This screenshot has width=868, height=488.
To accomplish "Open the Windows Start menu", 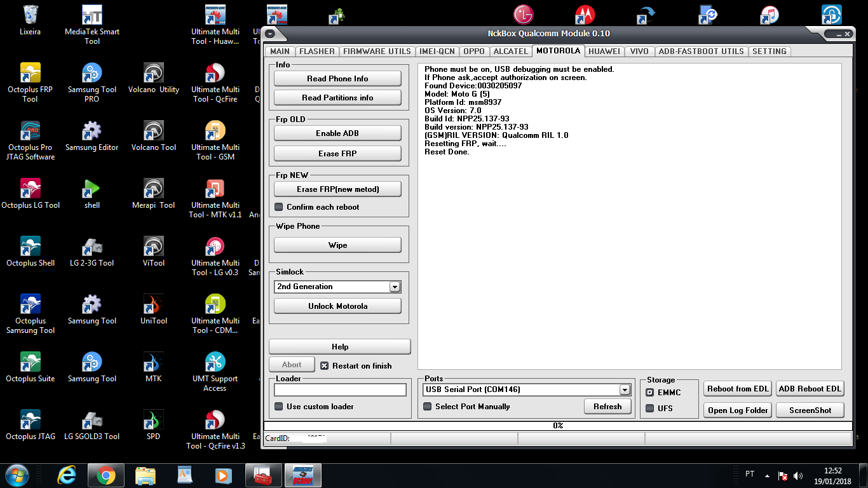I will pyautogui.click(x=17, y=475).
